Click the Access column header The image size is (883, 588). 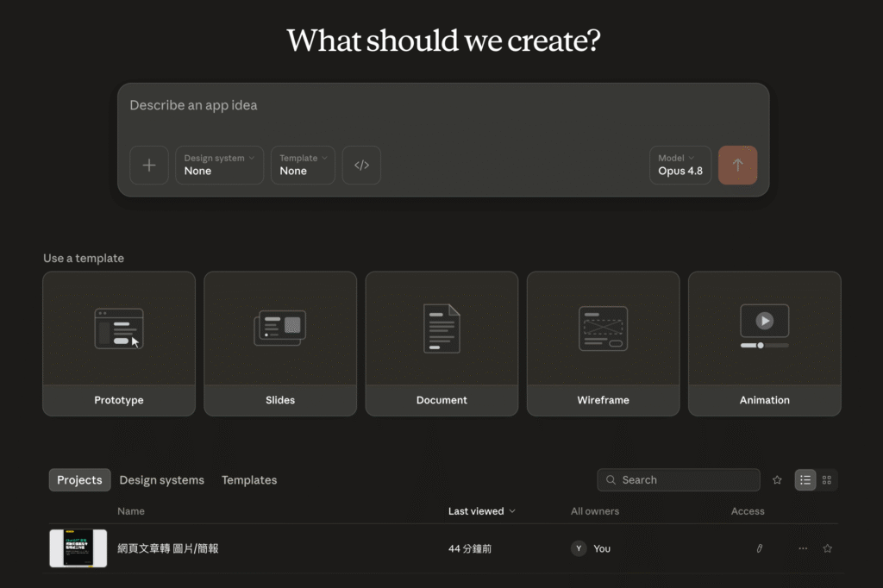point(748,511)
